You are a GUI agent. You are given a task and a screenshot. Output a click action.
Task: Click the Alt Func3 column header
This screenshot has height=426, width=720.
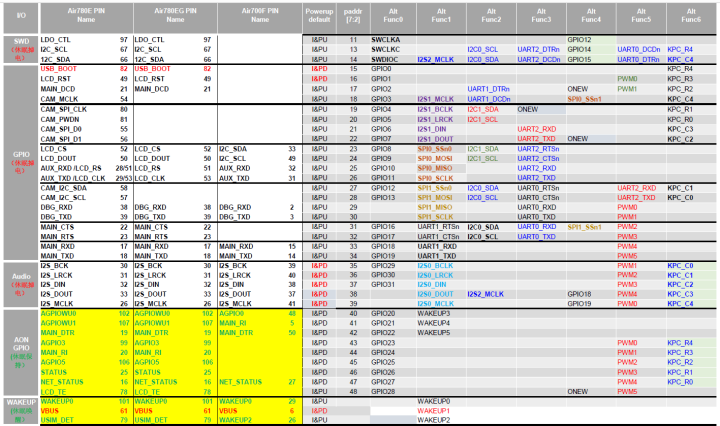[541, 17]
